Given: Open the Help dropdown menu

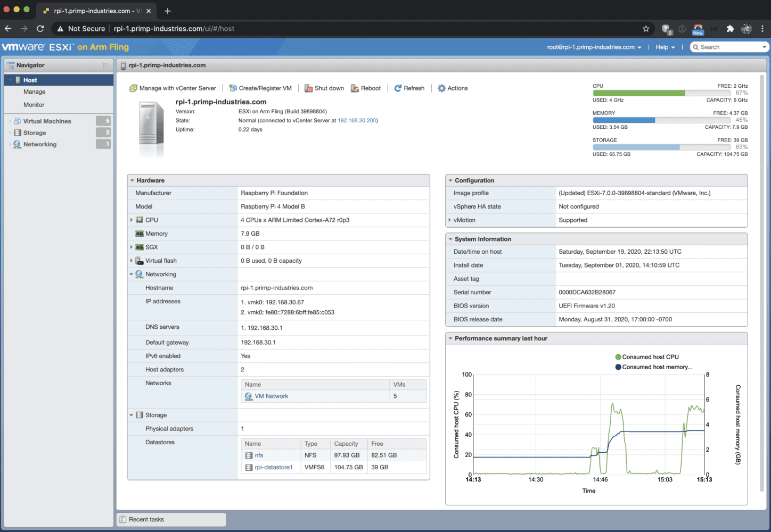Looking at the screenshot, I should pyautogui.click(x=662, y=47).
